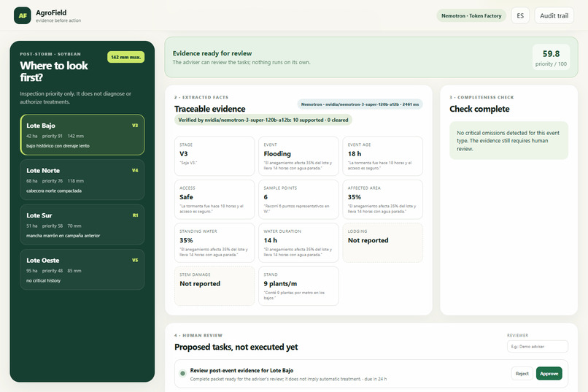Screen dimensions: 588x392
Task: Click the Where to look first? heading
Action: click(x=54, y=72)
